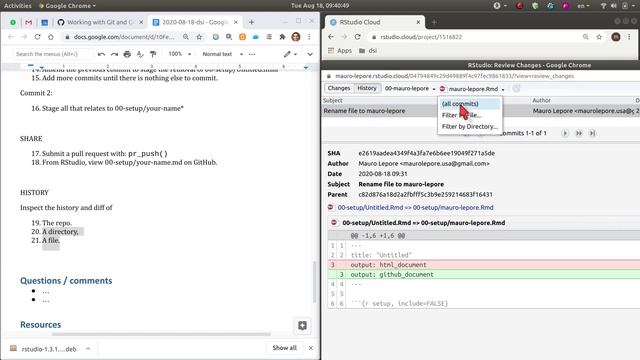Open the pinned blue calendar tab
This screenshot has height=360, width=640.
click(x=44, y=22)
